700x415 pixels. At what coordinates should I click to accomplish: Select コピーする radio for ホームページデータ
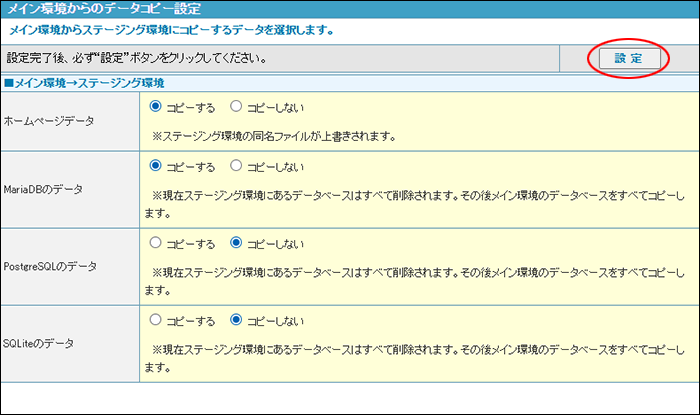[x=156, y=106]
